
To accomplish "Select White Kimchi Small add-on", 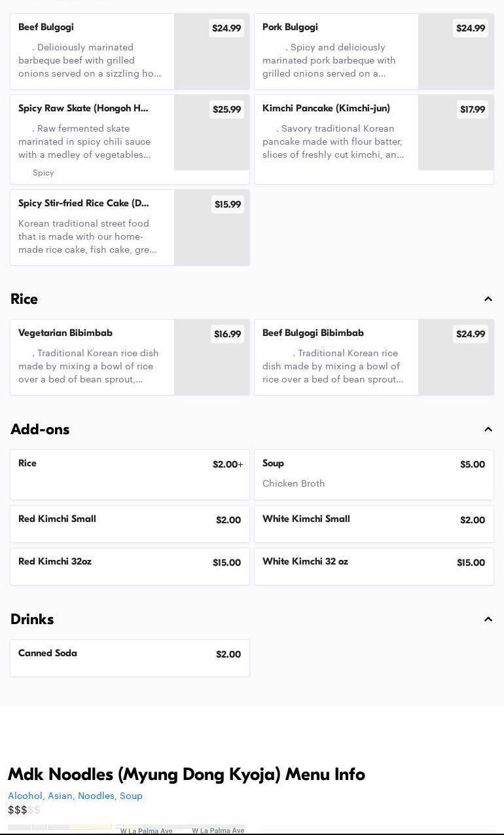I will click(374, 524).
